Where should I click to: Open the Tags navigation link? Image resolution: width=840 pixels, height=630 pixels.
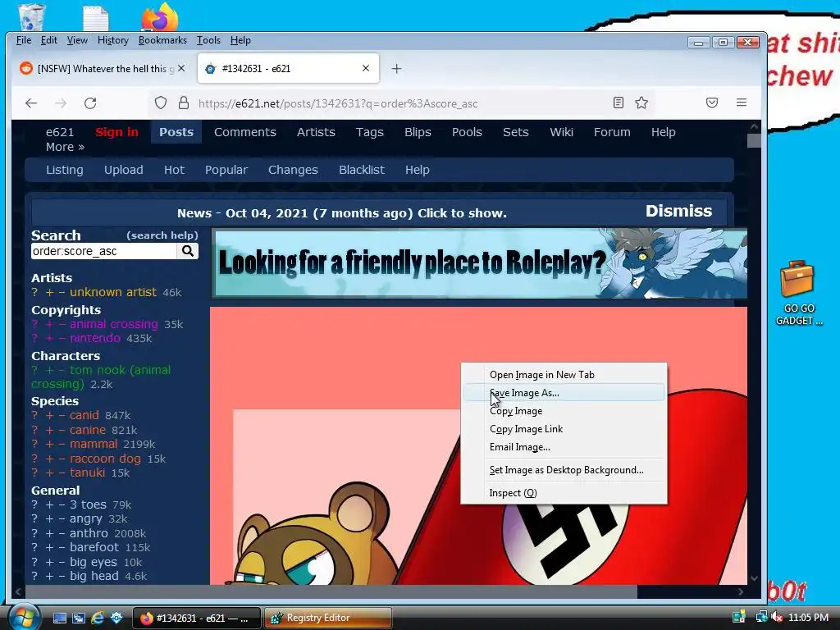click(370, 132)
